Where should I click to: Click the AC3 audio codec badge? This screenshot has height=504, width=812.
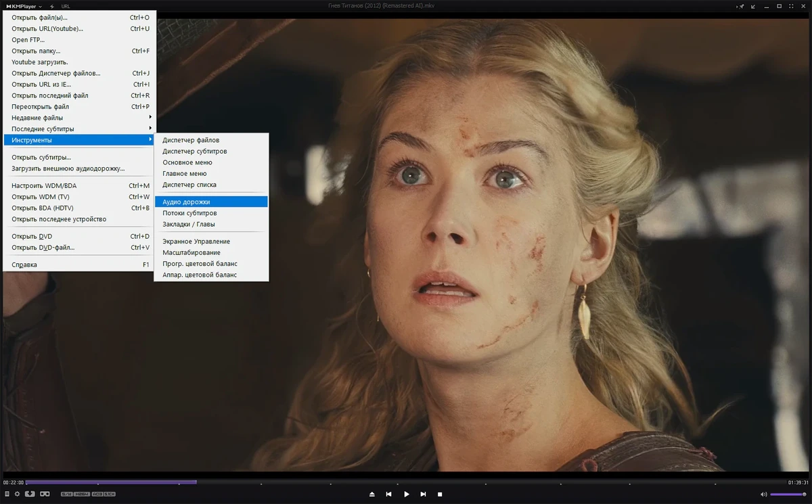(x=97, y=494)
